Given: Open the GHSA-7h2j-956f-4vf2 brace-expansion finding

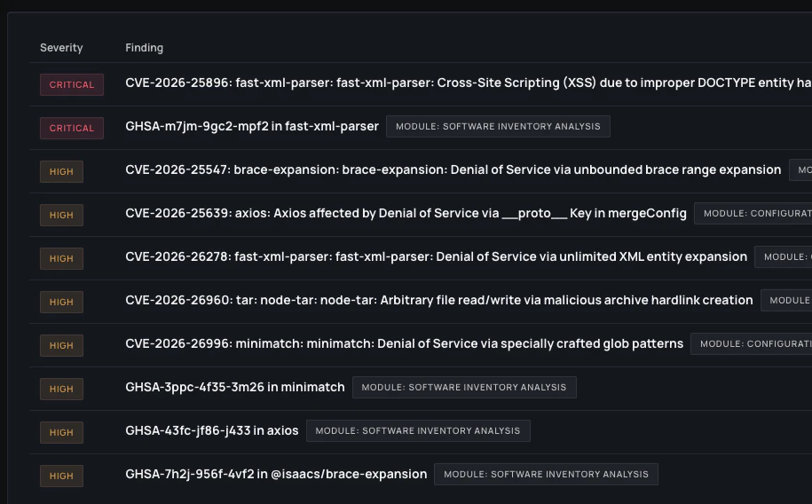Looking at the screenshot, I should coord(276,474).
